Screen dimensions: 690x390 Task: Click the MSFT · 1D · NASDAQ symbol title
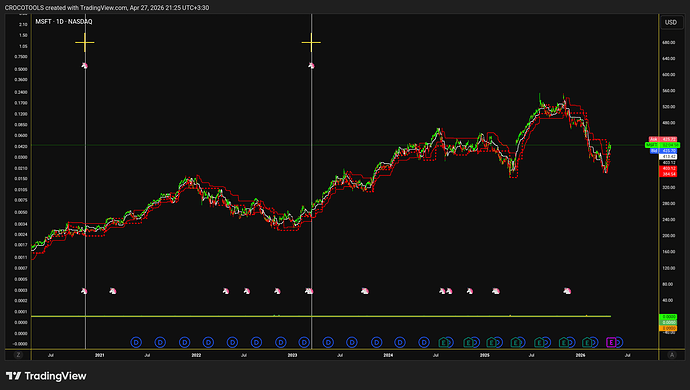click(64, 22)
